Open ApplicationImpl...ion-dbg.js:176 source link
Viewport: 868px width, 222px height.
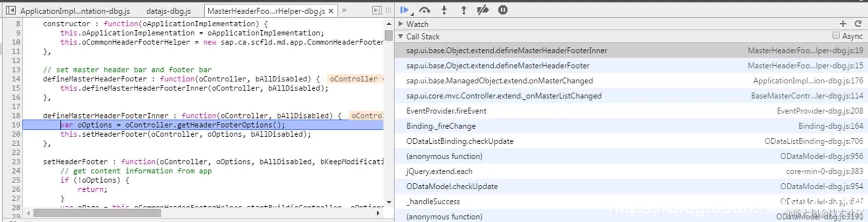click(x=808, y=81)
